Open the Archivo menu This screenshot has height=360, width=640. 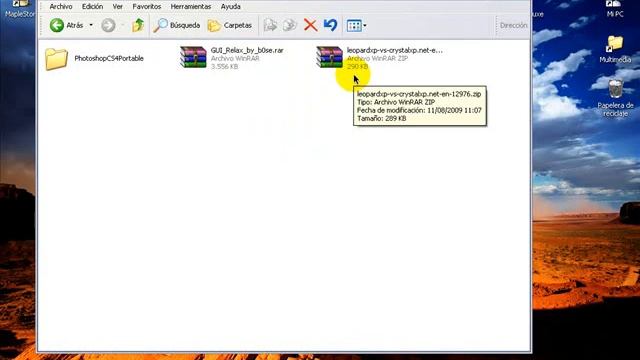click(x=61, y=7)
